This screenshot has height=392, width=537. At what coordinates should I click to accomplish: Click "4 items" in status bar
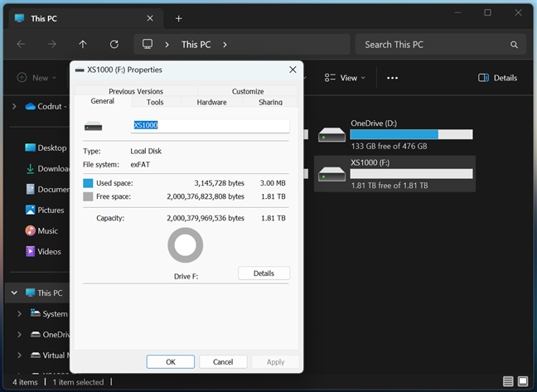25,382
